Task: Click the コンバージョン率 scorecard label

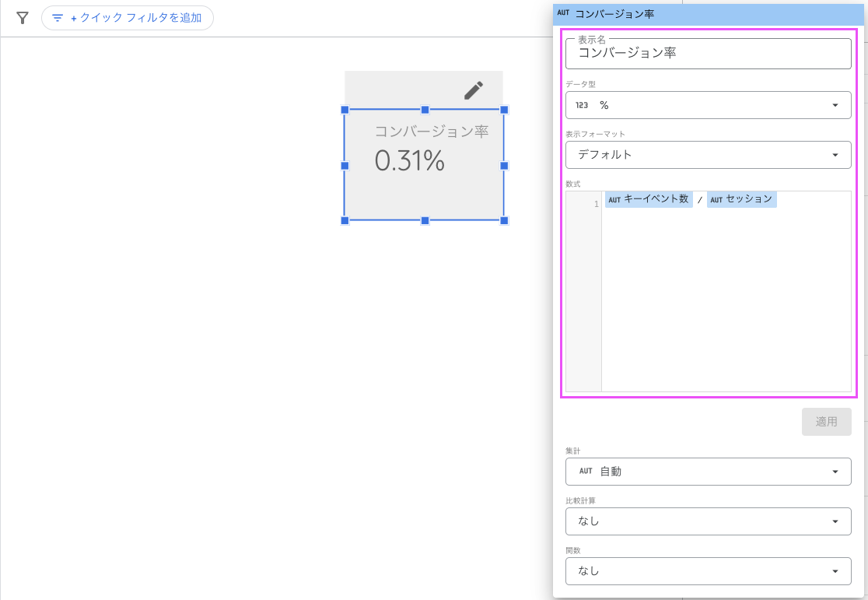Action: pyautogui.click(x=432, y=132)
